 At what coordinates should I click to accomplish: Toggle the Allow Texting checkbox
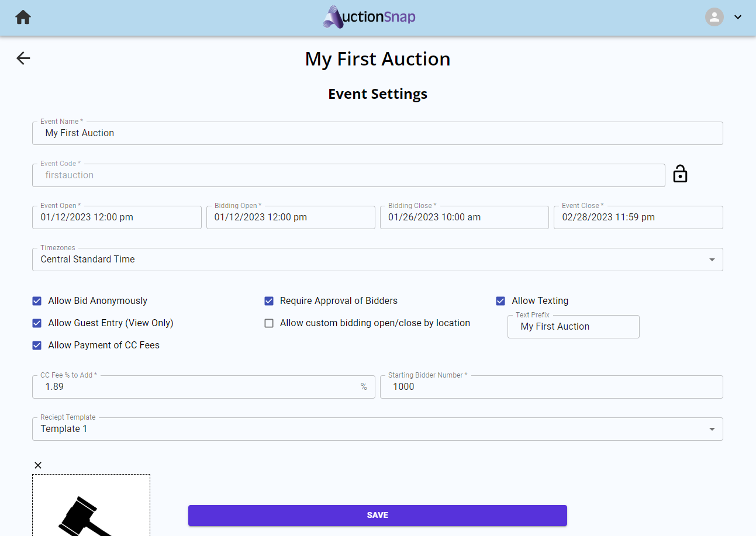pyautogui.click(x=500, y=301)
